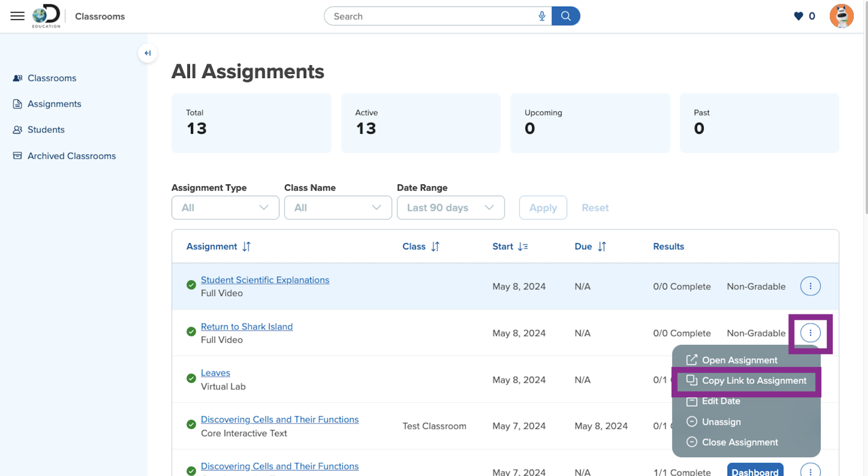Click the Discovery Education logo

pyautogui.click(x=46, y=16)
